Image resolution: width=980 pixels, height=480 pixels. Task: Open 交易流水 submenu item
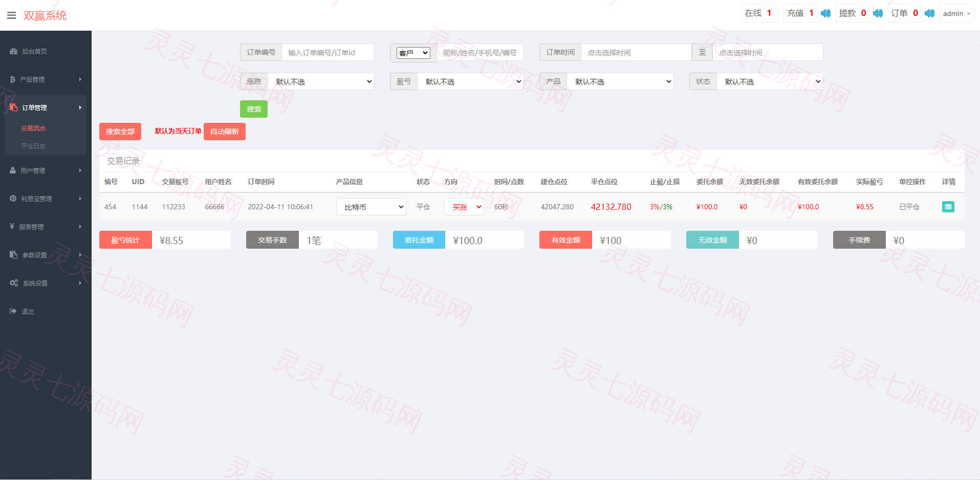pyautogui.click(x=33, y=128)
